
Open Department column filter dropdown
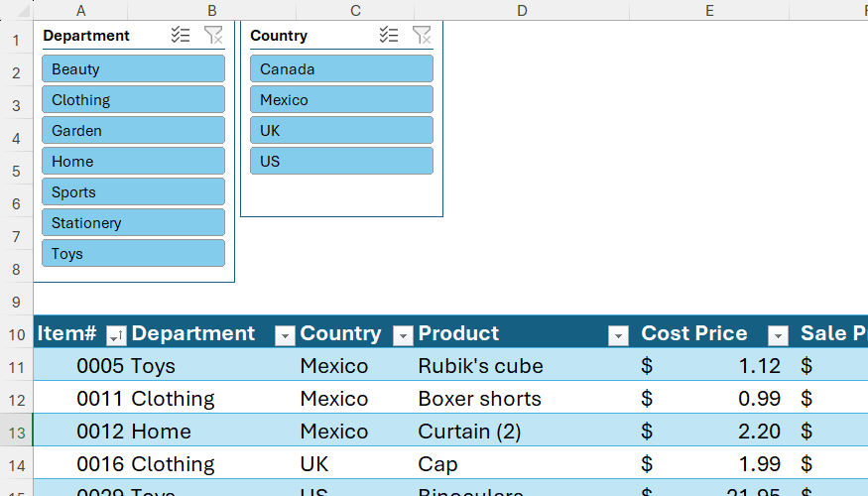coord(285,335)
